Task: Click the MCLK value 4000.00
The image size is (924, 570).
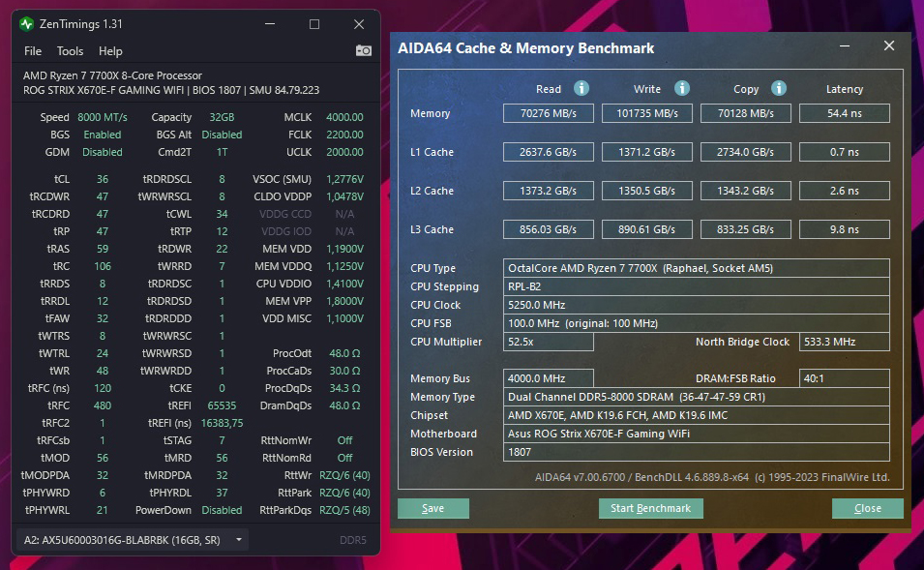Action: [x=344, y=117]
